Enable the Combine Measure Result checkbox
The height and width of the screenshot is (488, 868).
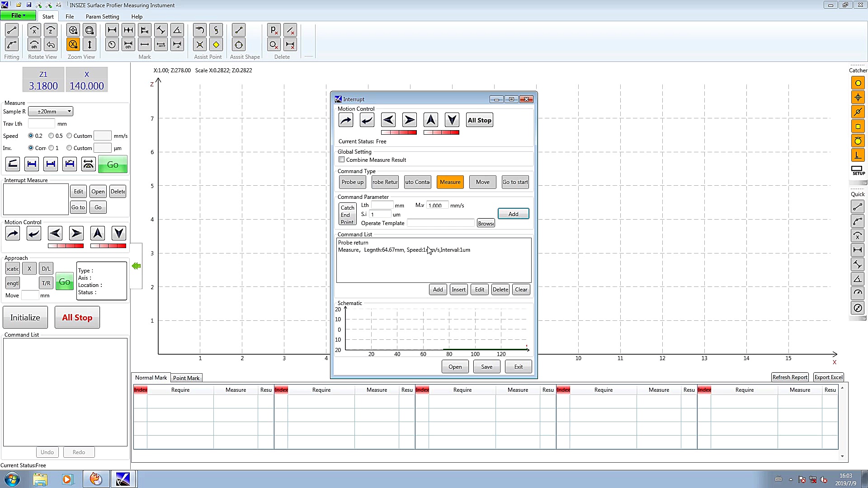click(x=342, y=160)
